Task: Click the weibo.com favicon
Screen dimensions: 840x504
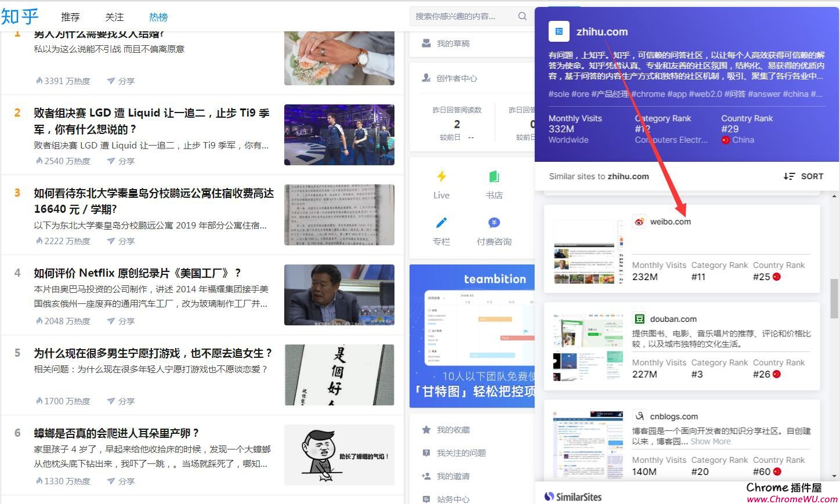Action: (639, 222)
